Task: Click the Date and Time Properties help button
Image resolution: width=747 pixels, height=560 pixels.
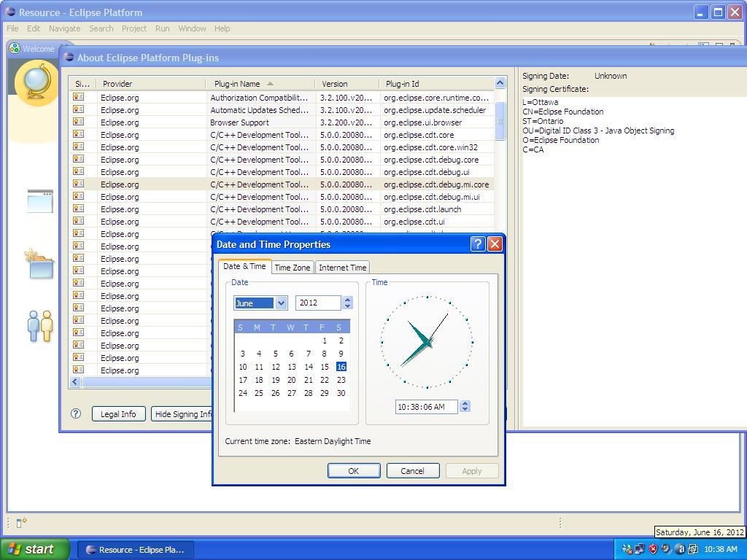Action: 477,244
